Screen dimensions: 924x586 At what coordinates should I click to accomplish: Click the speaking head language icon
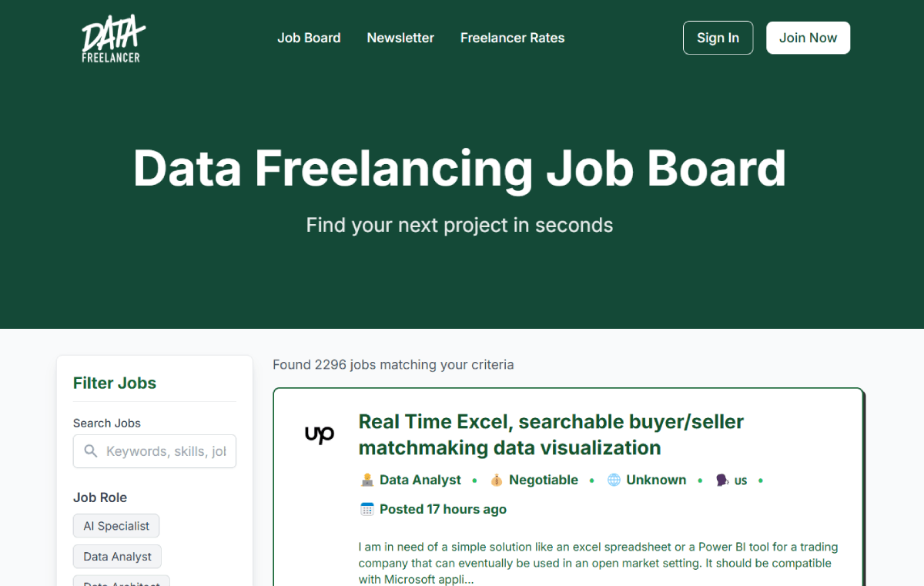coord(722,480)
